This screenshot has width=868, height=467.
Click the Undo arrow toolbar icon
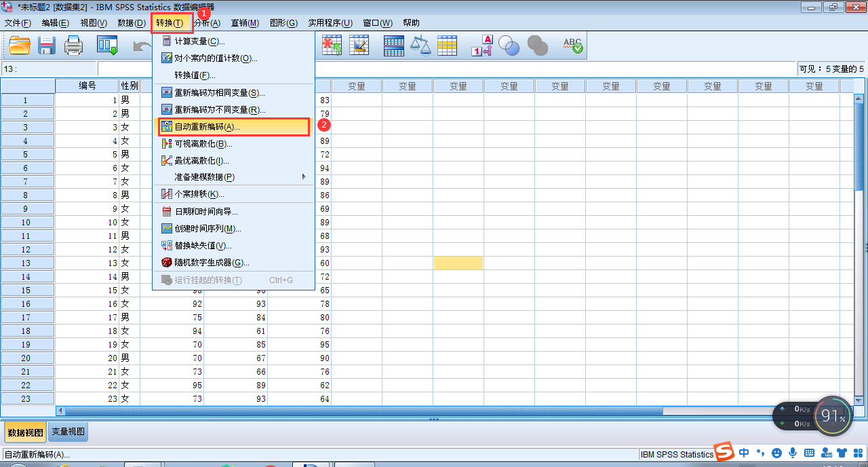pyautogui.click(x=142, y=45)
